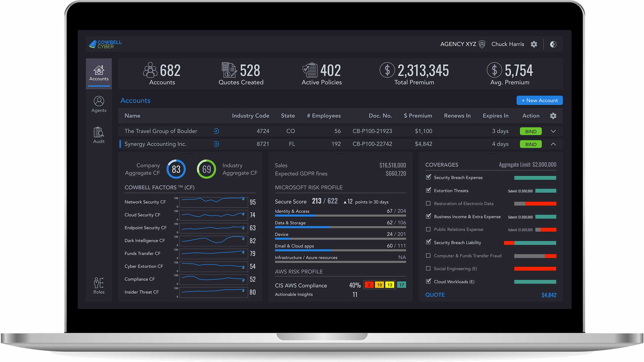Click the Expected GDPR fines $660,720 value

click(x=396, y=174)
